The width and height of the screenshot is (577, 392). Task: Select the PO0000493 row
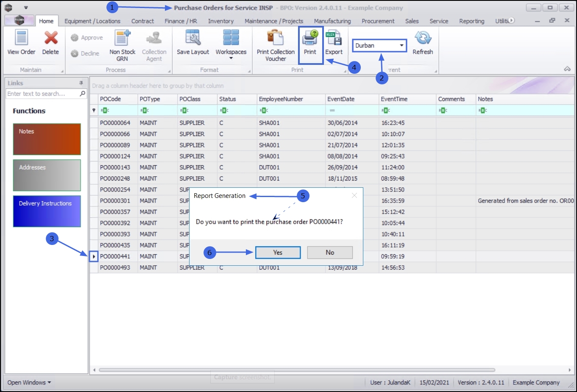click(x=332, y=267)
